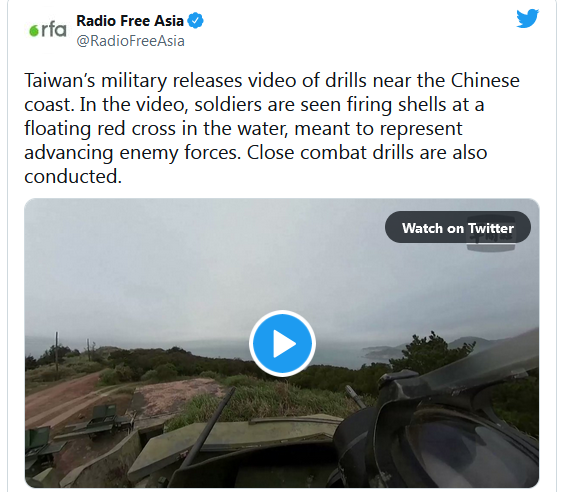Click the gun barrel in video foreground
This screenshot has height=492, width=572.
click(x=208, y=429)
